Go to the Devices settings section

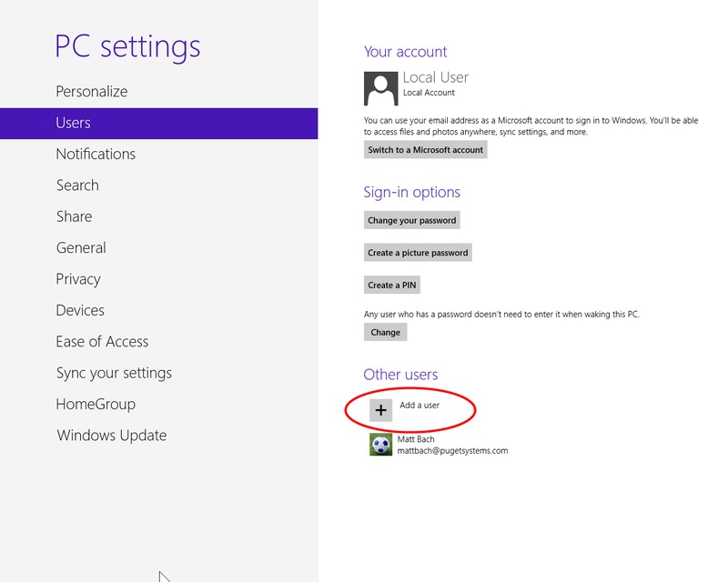pos(80,310)
